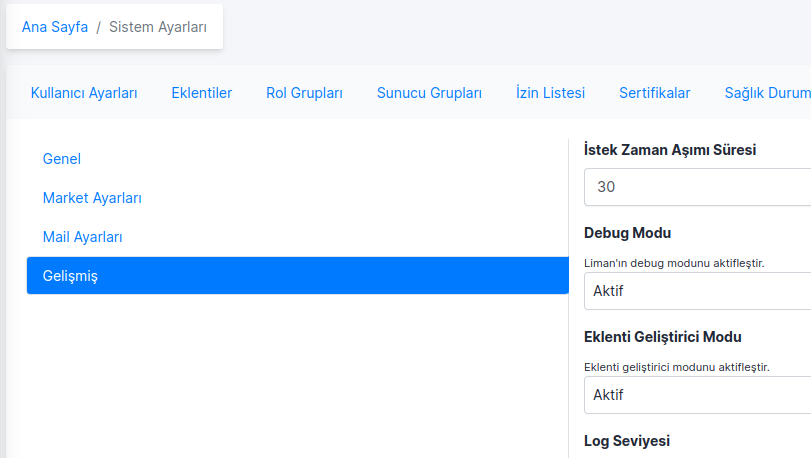The image size is (811, 458).
Task: Open the Sunucu Grupları tab
Action: tap(429, 93)
